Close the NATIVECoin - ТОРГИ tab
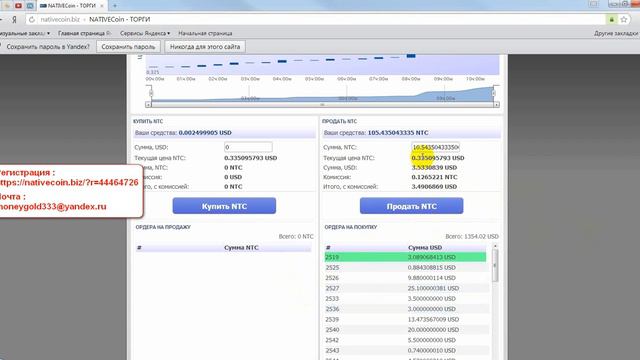The height and width of the screenshot is (360, 640). tap(102, 6)
